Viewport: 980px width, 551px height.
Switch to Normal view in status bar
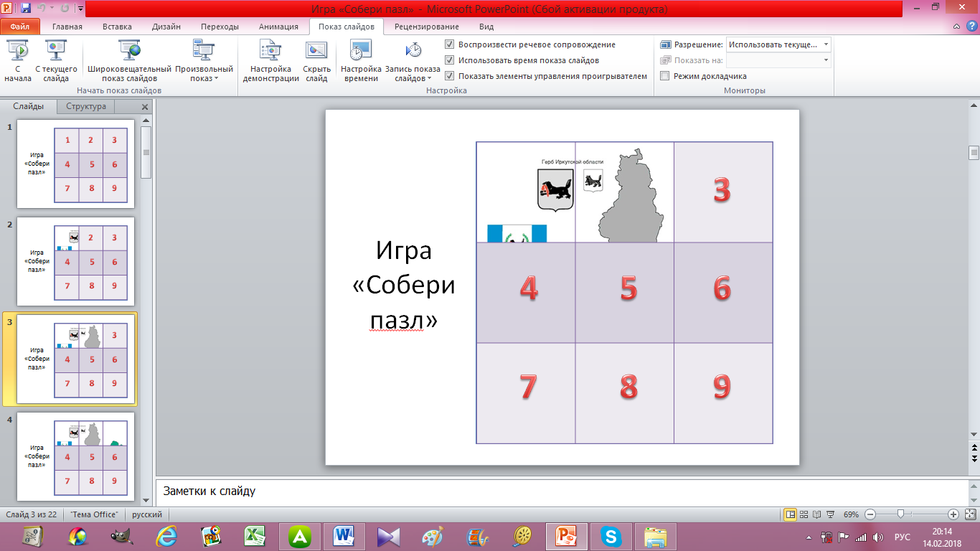[790, 514]
